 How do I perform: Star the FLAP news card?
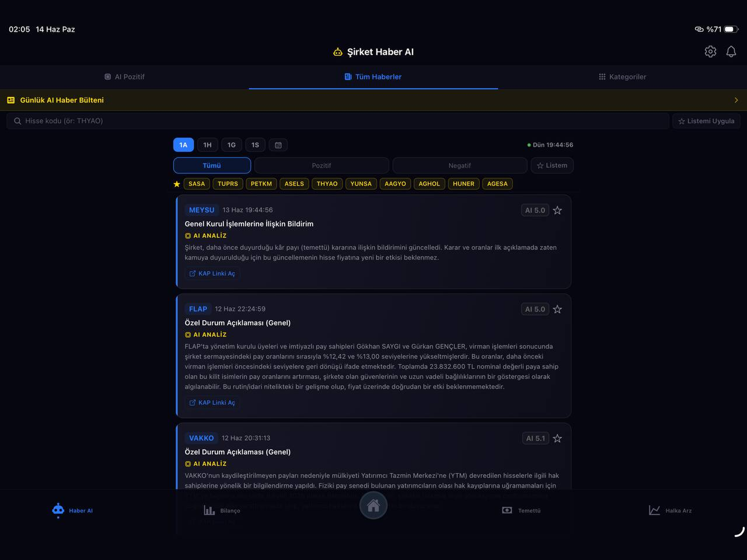(x=557, y=309)
